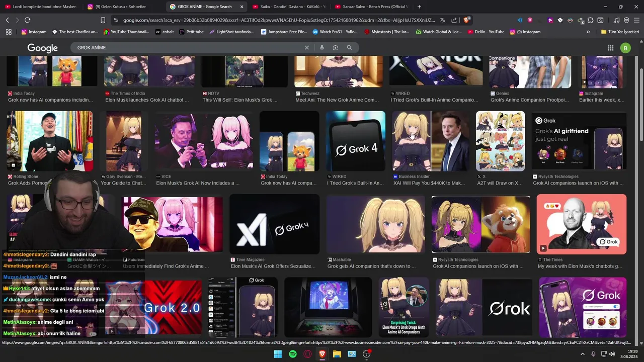Open the Instagram bookmark

point(34,32)
